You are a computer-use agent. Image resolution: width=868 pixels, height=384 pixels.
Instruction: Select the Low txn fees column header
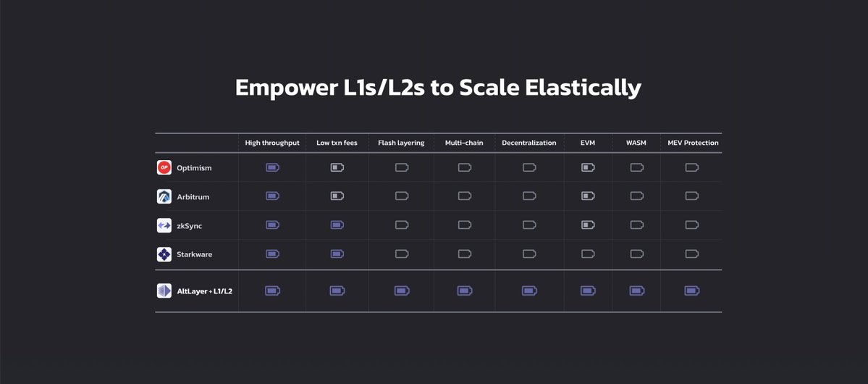pos(337,143)
